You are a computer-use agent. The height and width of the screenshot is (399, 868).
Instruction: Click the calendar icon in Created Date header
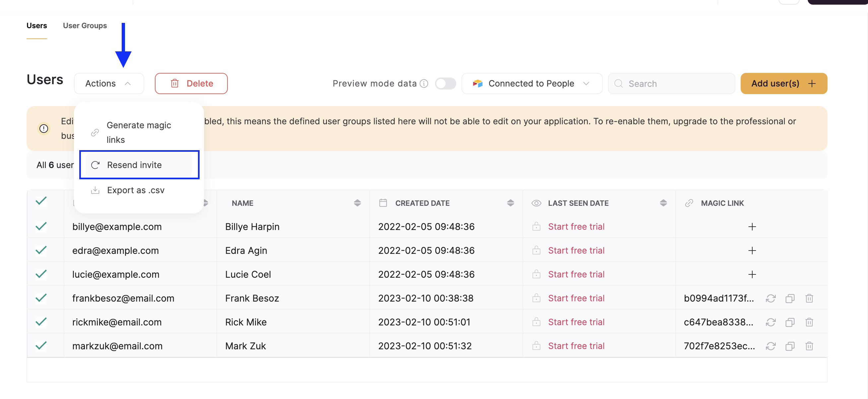pyautogui.click(x=383, y=203)
